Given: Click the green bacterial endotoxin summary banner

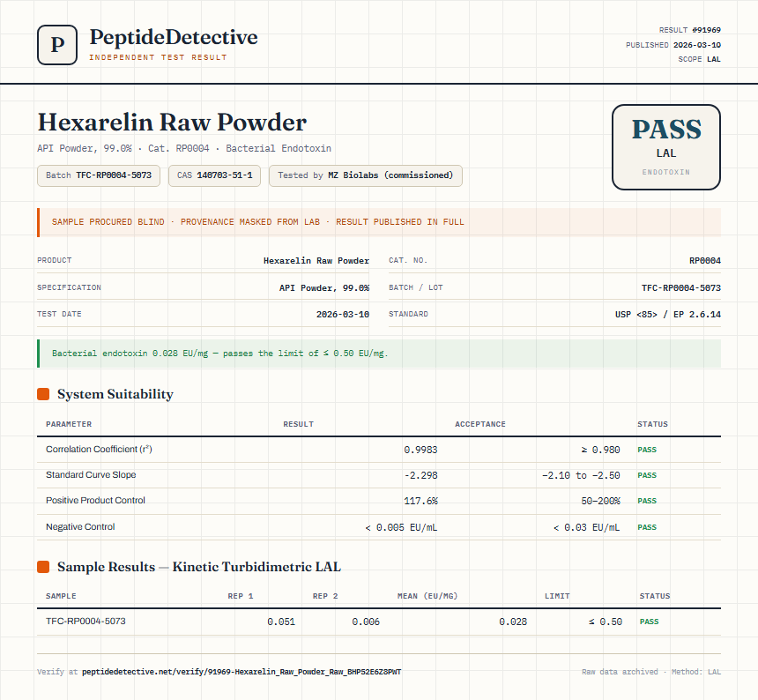Looking at the screenshot, I should [x=379, y=354].
